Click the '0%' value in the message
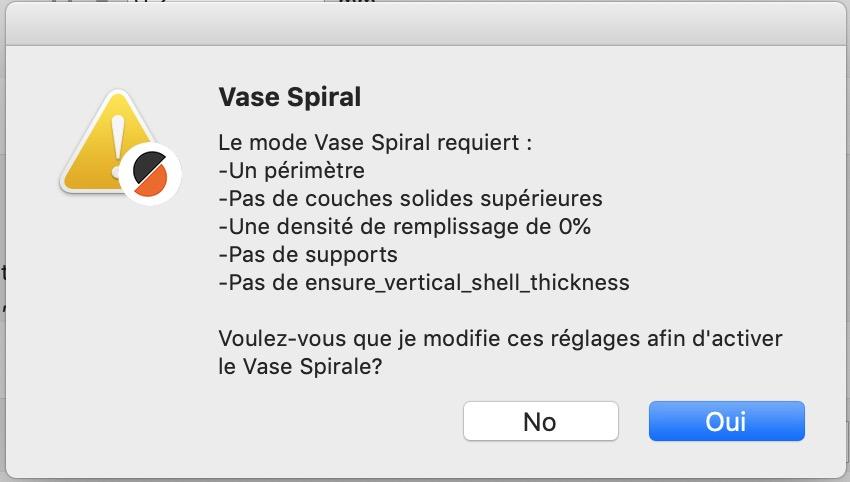Viewport: 850px width, 482px height. (575, 226)
